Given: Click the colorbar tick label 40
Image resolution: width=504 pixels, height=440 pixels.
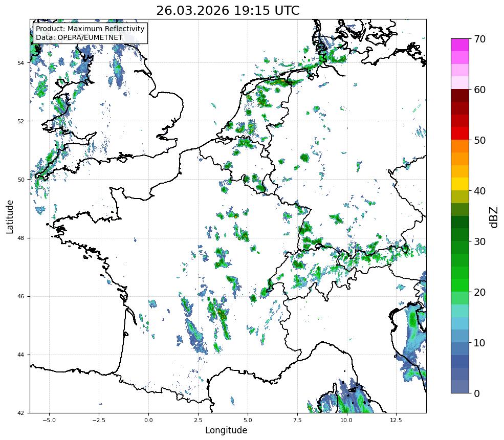Looking at the screenshot, I should 479,191.
